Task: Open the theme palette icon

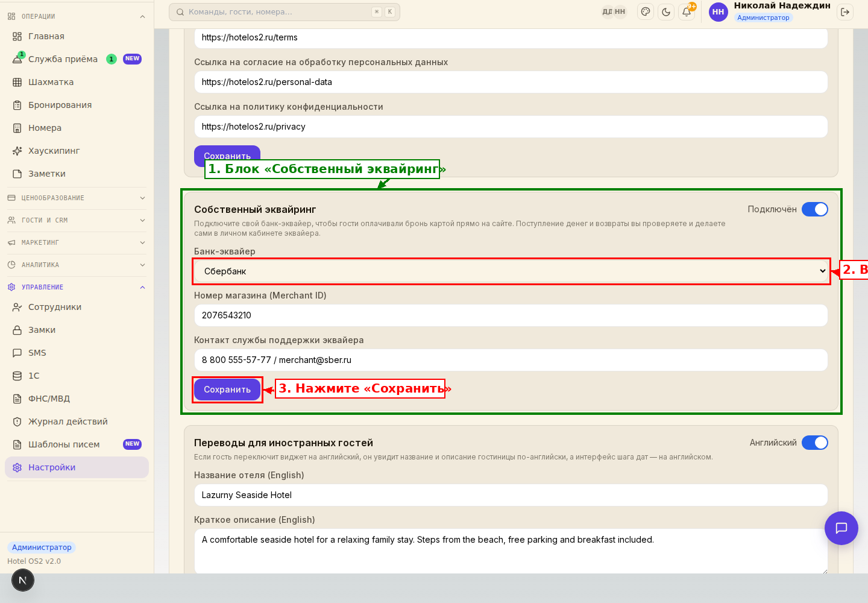Action: pos(646,11)
